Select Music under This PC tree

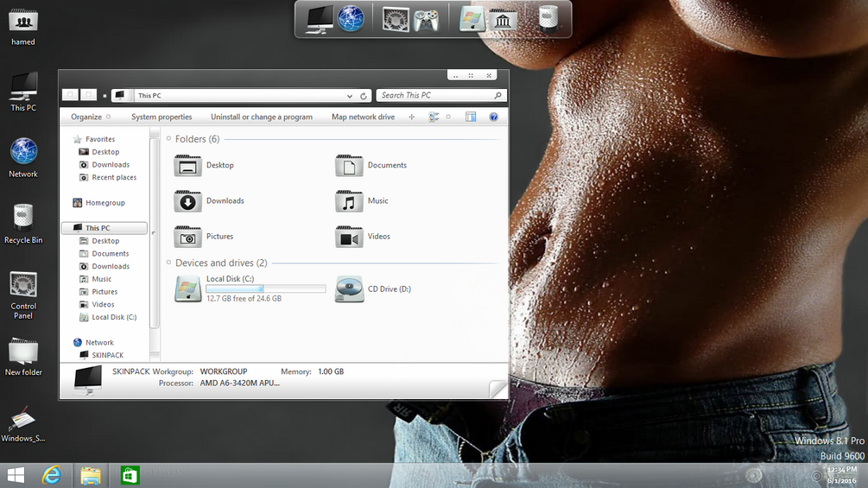click(x=101, y=279)
